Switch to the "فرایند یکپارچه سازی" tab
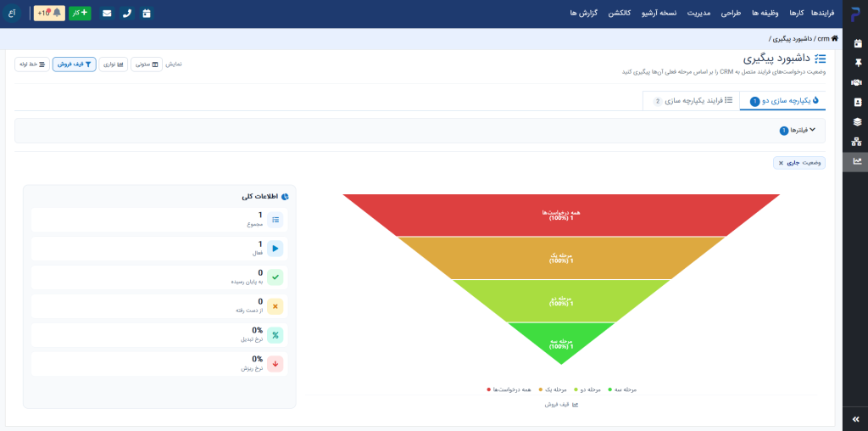The image size is (868, 431). click(x=692, y=101)
